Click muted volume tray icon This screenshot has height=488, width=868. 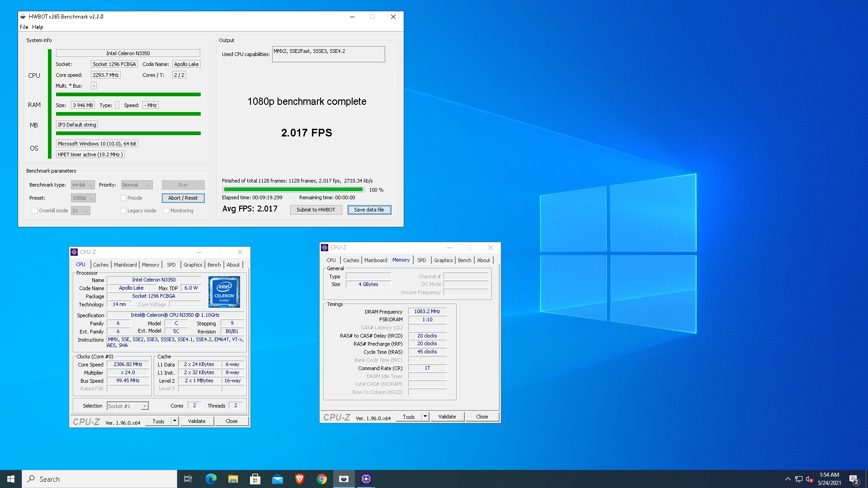[x=810, y=479]
